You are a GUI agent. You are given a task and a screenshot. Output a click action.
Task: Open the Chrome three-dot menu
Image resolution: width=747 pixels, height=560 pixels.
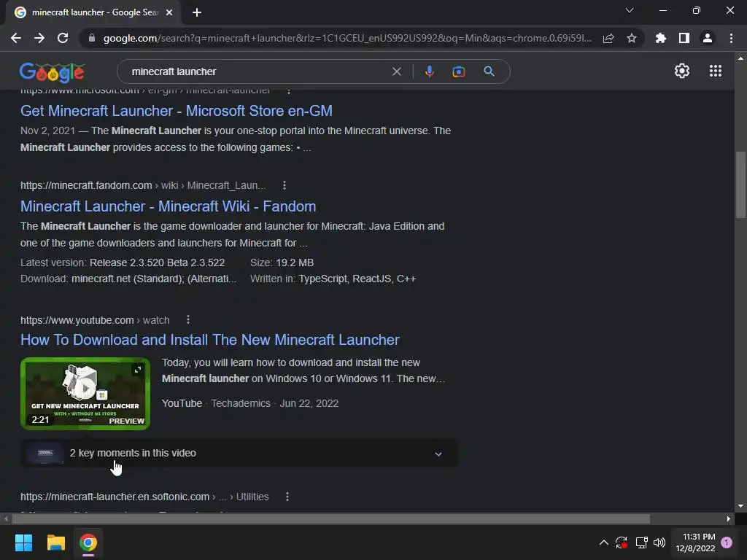(x=731, y=38)
